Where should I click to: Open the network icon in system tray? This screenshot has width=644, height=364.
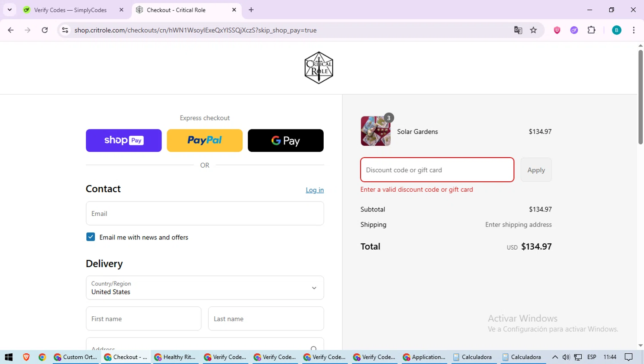point(578,357)
